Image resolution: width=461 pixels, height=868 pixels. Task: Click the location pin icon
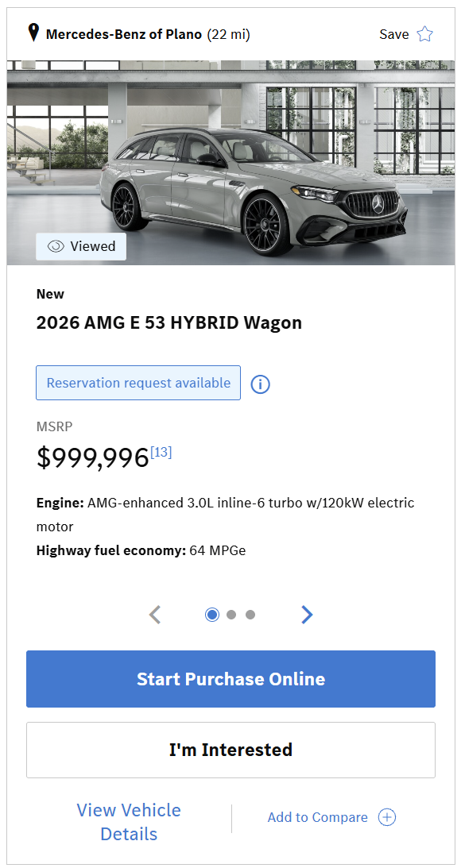pyautogui.click(x=34, y=33)
